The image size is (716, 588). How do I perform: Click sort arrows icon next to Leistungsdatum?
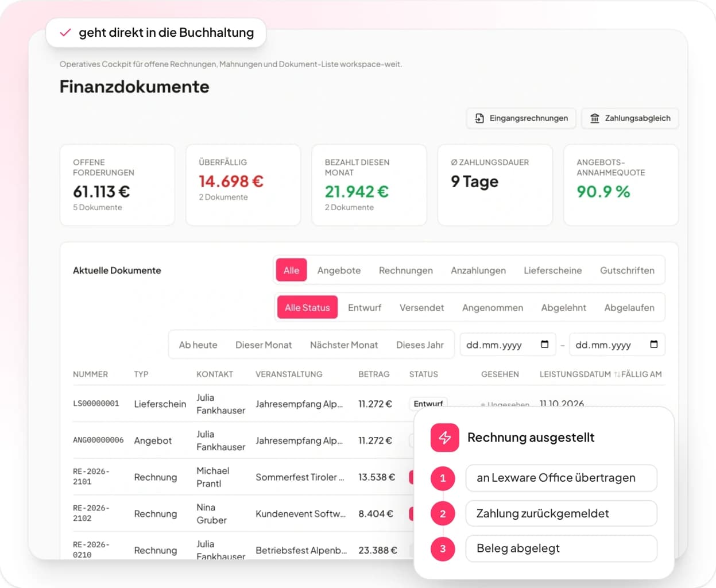[x=617, y=374]
